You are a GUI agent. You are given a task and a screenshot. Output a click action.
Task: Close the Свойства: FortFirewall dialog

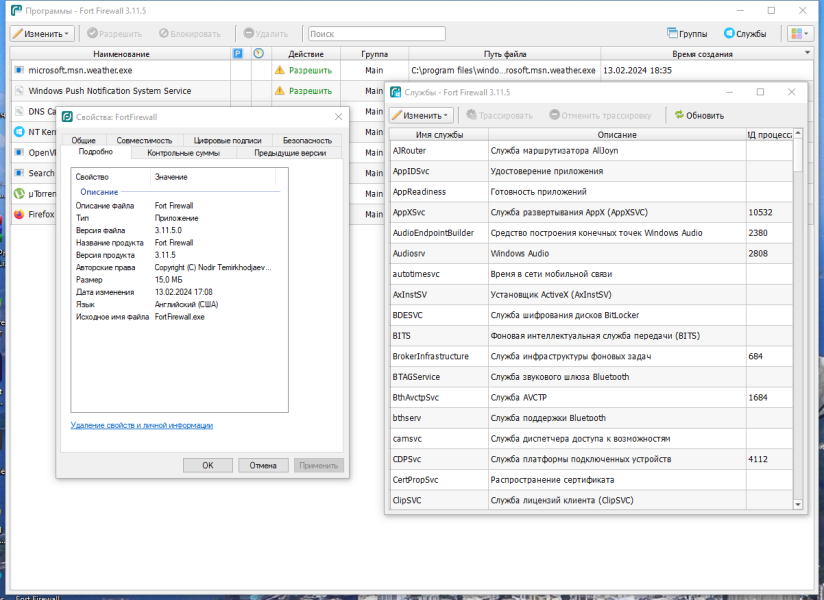click(x=338, y=117)
